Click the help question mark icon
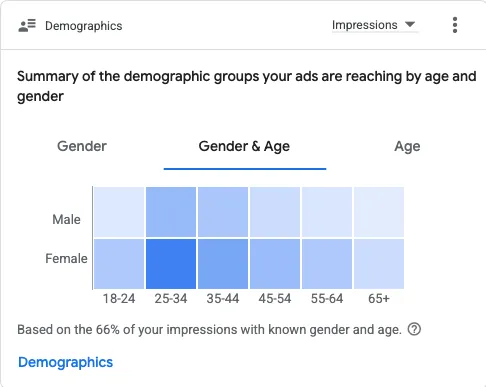 point(414,329)
